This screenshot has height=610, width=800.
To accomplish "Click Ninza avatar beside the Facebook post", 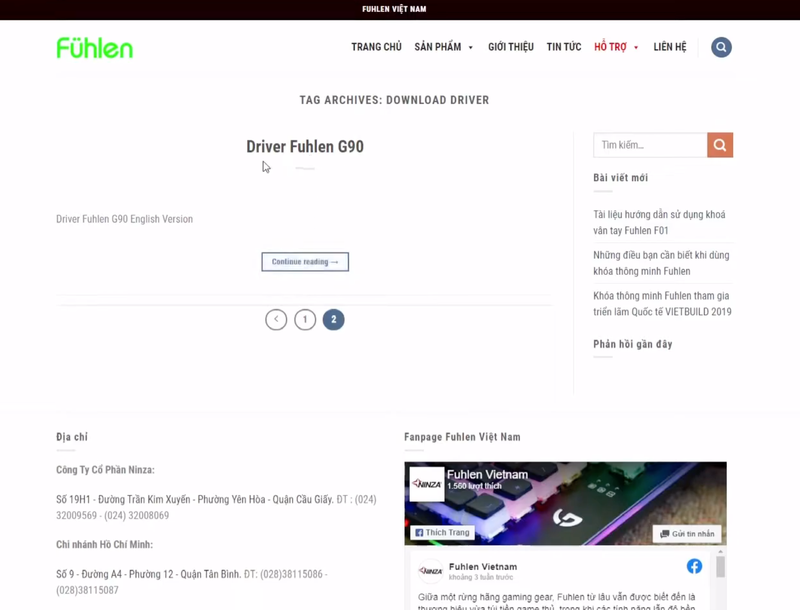I will click(x=431, y=571).
